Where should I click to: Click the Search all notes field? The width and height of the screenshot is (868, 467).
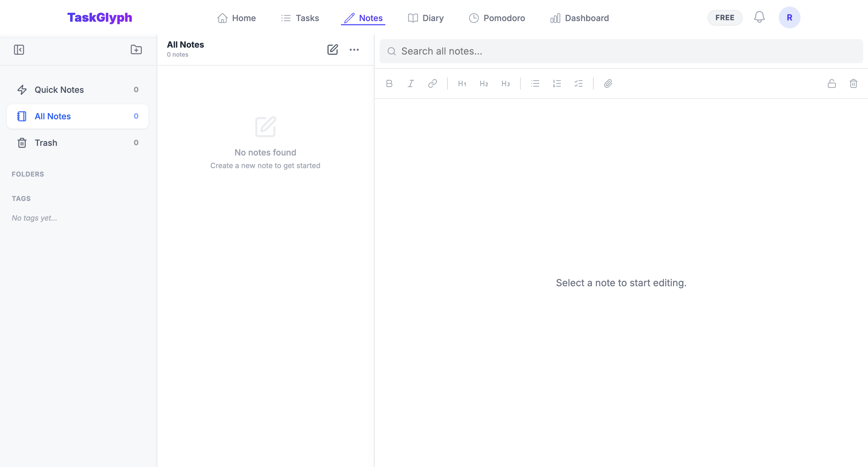pos(621,51)
